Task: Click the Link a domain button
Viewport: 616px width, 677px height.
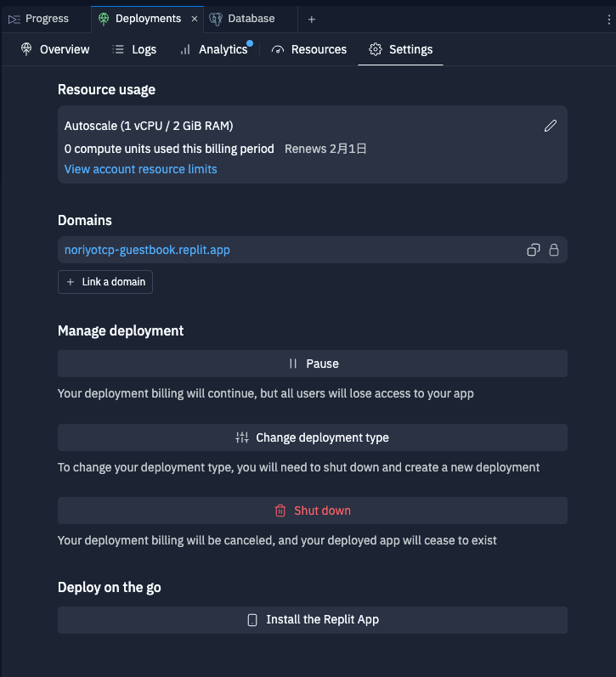Action: 105,282
